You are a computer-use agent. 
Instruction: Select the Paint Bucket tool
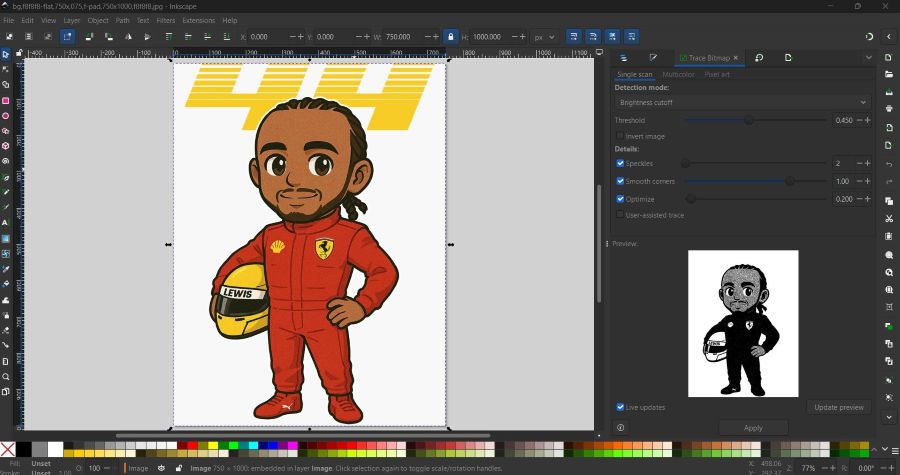tap(6, 284)
